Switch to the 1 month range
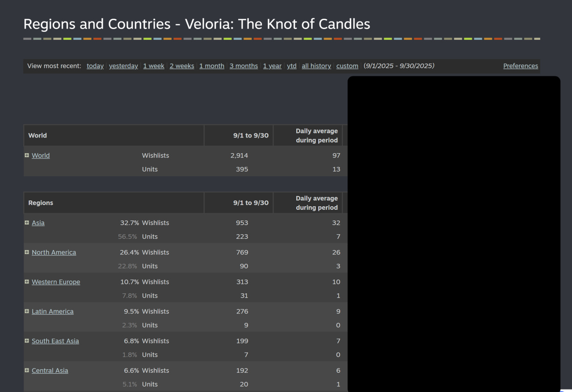The width and height of the screenshot is (572, 392). click(x=212, y=66)
